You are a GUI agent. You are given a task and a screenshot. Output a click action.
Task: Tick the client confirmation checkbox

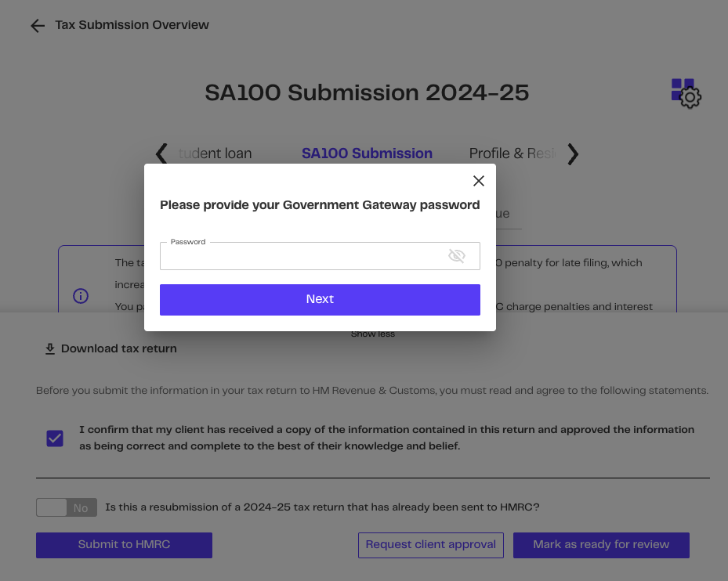click(x=55, y=438)
